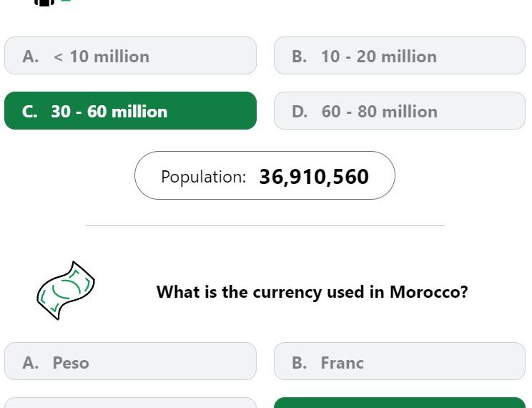Click the '<' symbol in answer A
532x408 pixels.
(x=58, y=57)
